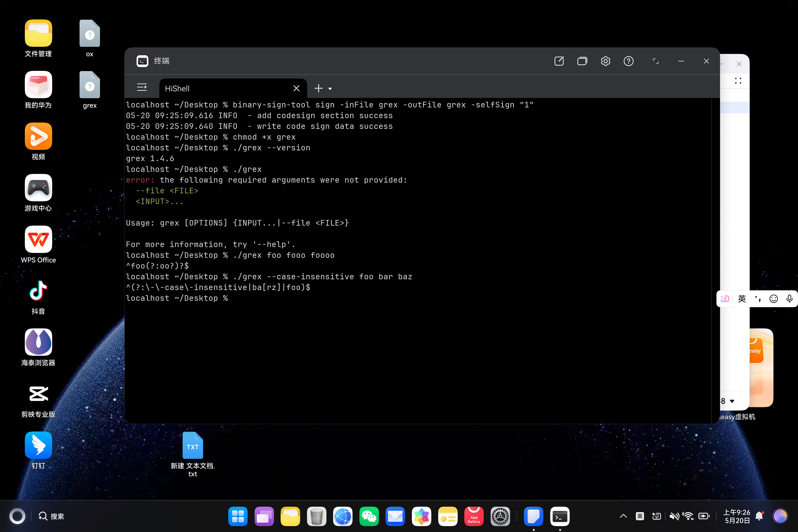The height and width of the screenshot is (532, 798).
Task: Open the terminal tab list menu
Action: [x=142, y=87]
